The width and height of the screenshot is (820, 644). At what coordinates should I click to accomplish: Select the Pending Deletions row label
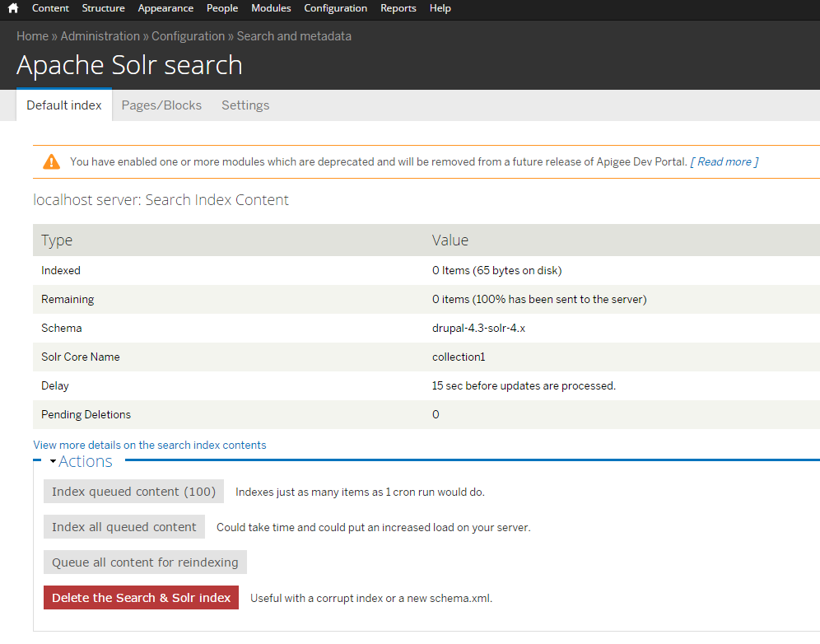click(x=86, y=414)
